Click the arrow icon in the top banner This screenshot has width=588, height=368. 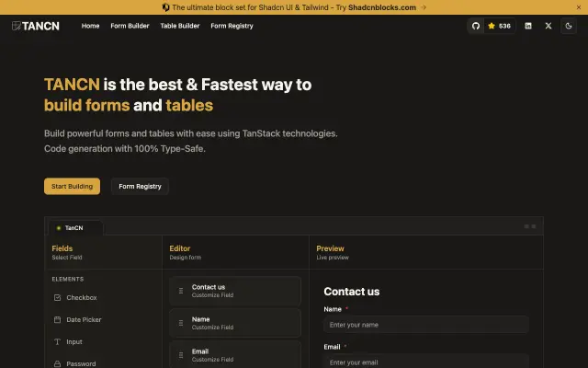coord(424,7)
